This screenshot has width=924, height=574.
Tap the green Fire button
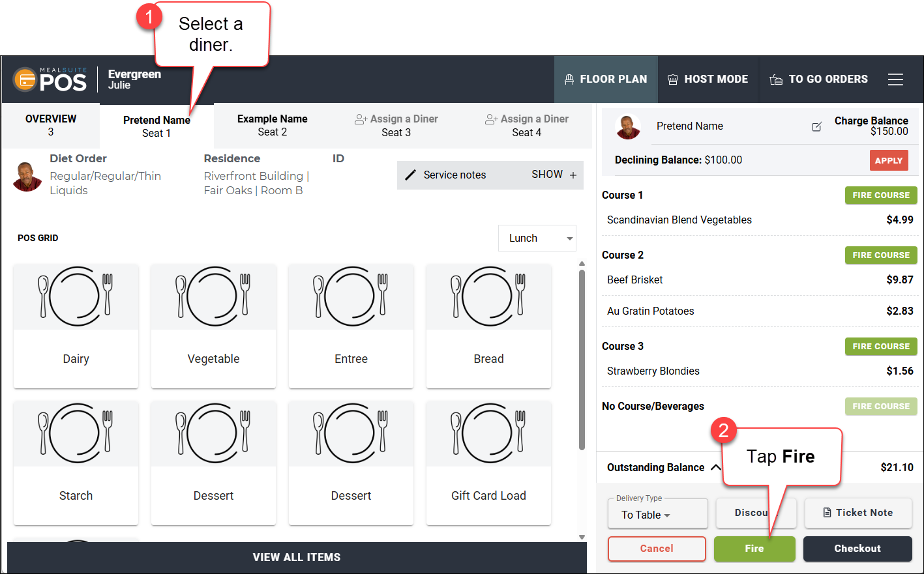pos(754,549)
